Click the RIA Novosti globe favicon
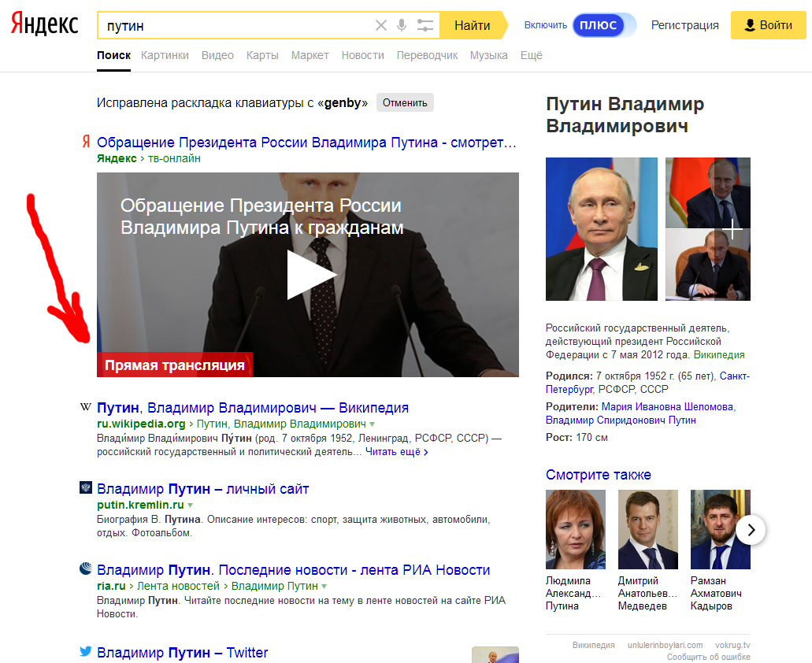 point(85,569)
